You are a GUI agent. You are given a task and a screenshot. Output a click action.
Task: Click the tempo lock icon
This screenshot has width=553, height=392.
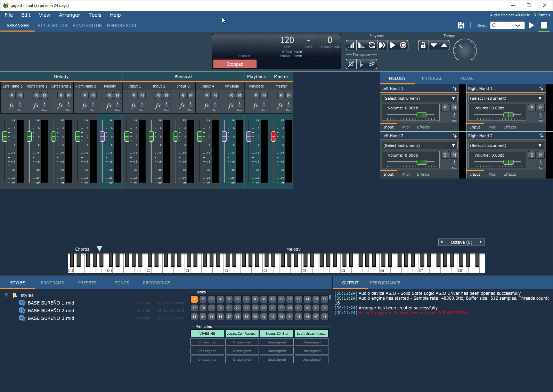423,45
